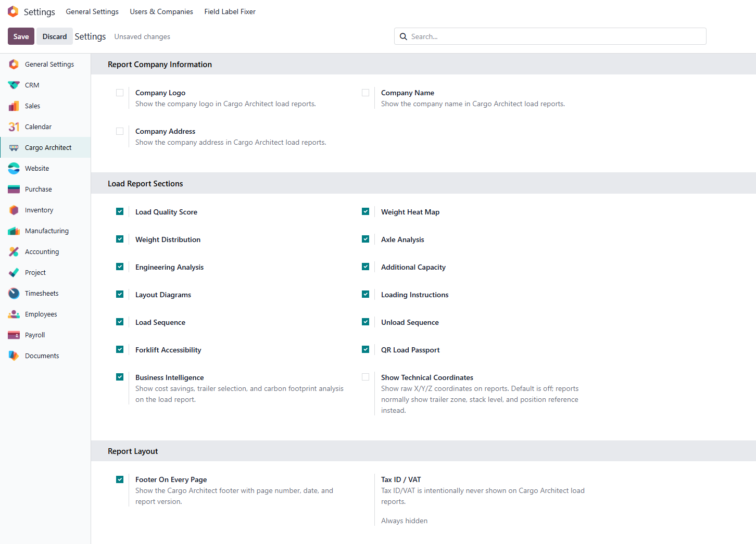Select the CRM icon in the sidebar
This screenshot has height=544, width=756.
(x=14, y=85)
